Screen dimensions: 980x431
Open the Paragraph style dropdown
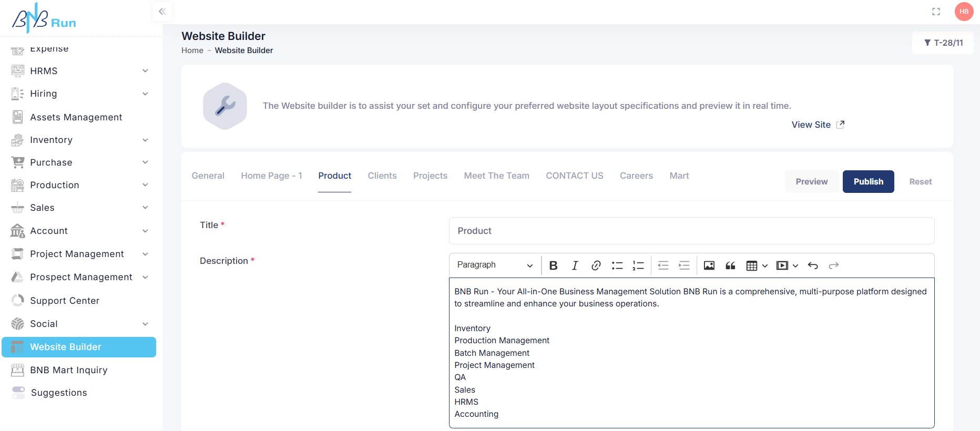click(494, 265)
